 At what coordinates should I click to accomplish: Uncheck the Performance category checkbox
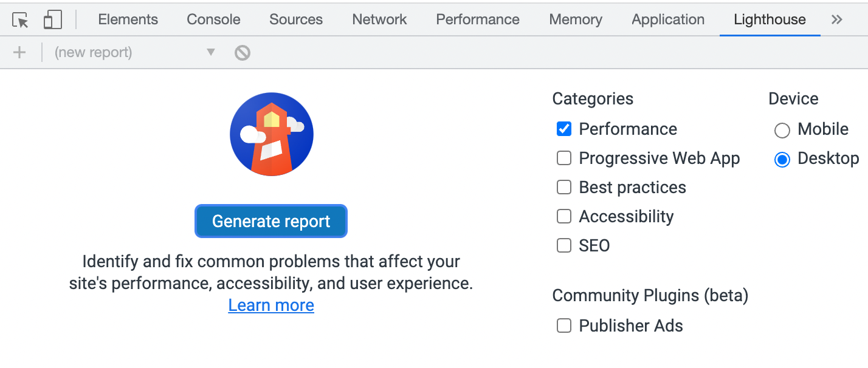point(564,129)
